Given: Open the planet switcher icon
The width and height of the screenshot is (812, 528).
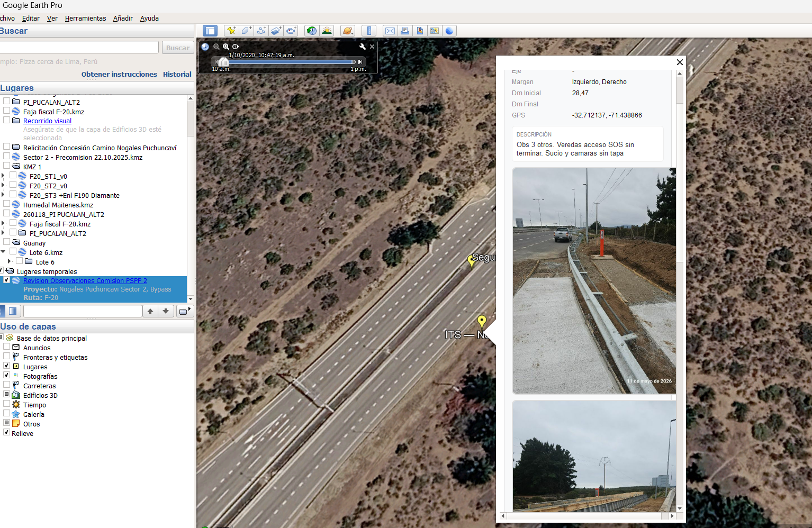Looking at the screenshot, I should pos(348,31).
